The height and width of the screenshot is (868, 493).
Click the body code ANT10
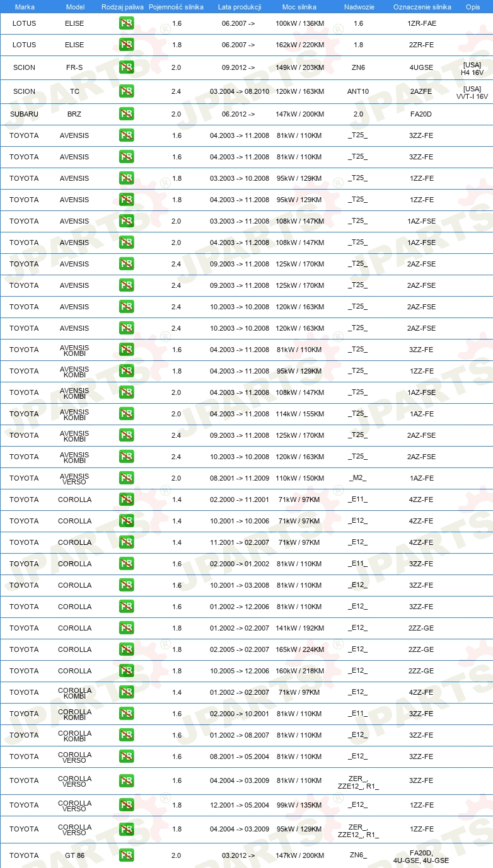click(x=358, y=91)
